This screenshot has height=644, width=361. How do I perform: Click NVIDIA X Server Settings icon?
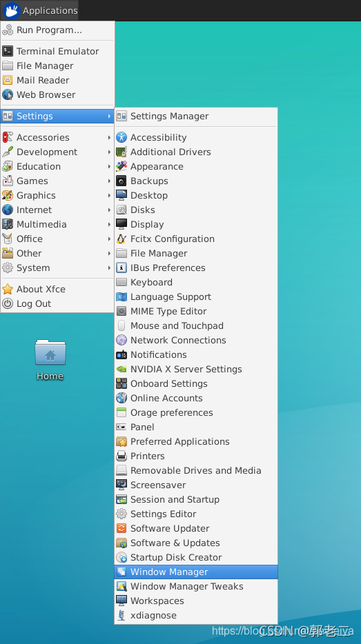tap(121, 370)
